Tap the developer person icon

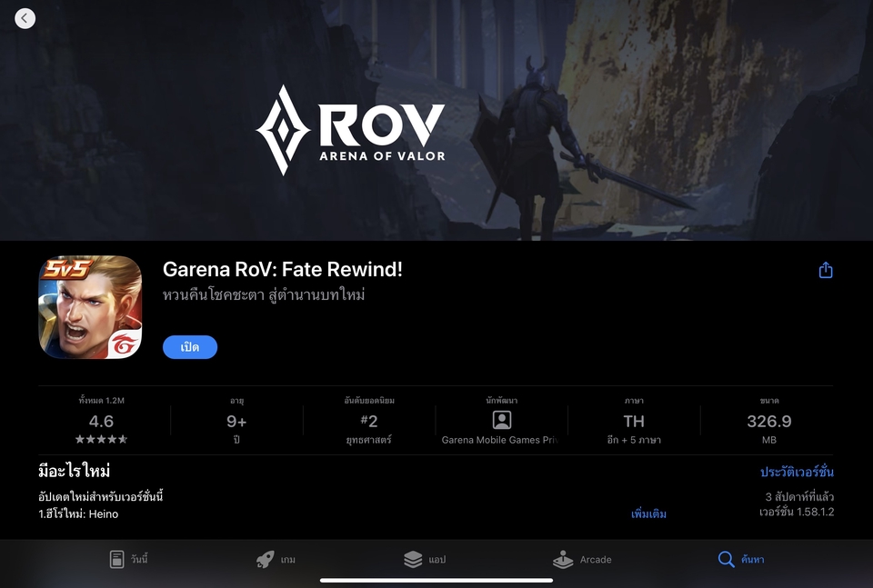(502, 420)
